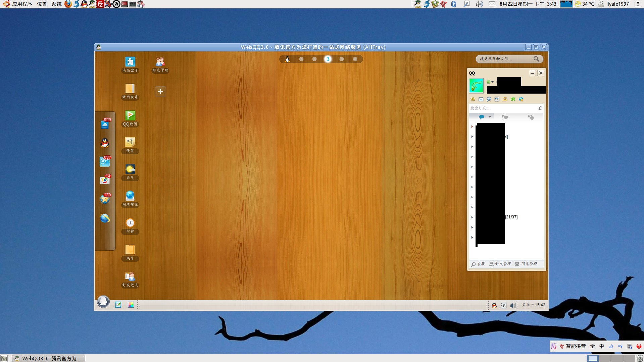Open the Qzone star icon with 139 badge
The image size is (644, 362).
coord(105,199)
